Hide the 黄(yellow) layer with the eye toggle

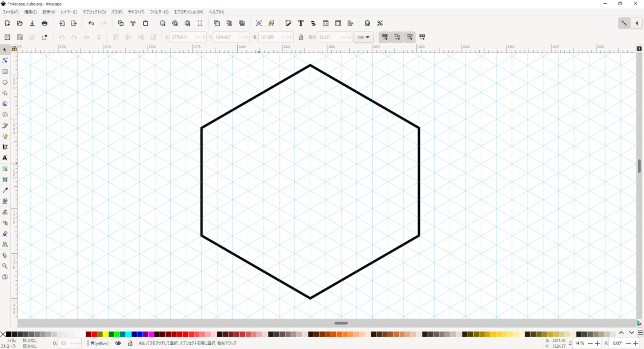click(x=118, y=343)
